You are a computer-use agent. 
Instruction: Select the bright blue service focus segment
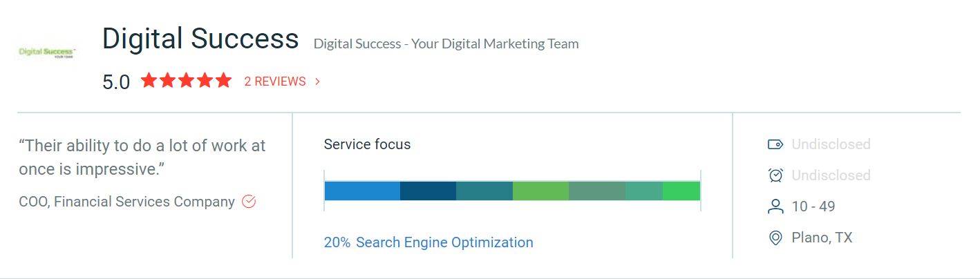(362, 191)
